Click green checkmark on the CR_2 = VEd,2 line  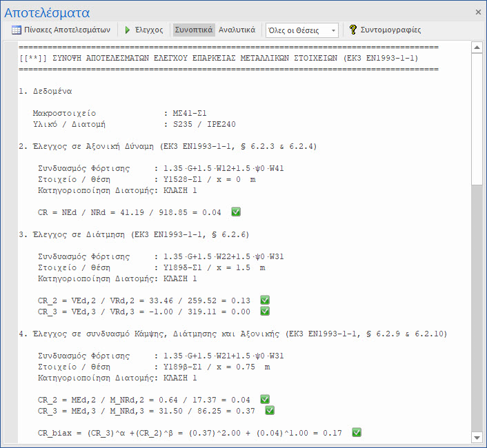point(265,300)
